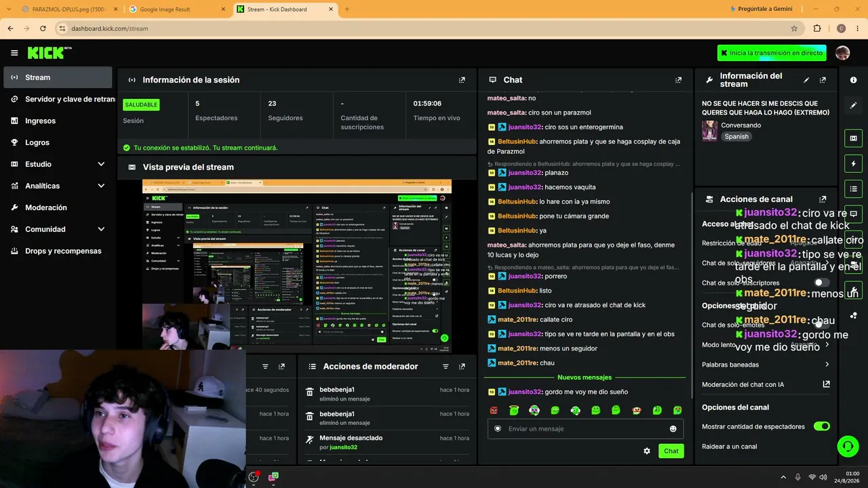Screen dimensions: 868x488
Task: Reload the dashboard page
Action: click(x=43, y=28)
